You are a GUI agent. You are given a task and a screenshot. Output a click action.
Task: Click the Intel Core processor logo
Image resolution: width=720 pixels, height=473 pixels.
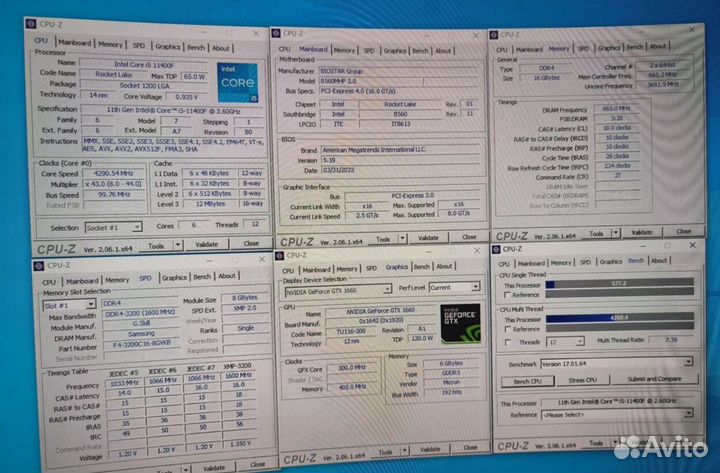coord(237,82)
